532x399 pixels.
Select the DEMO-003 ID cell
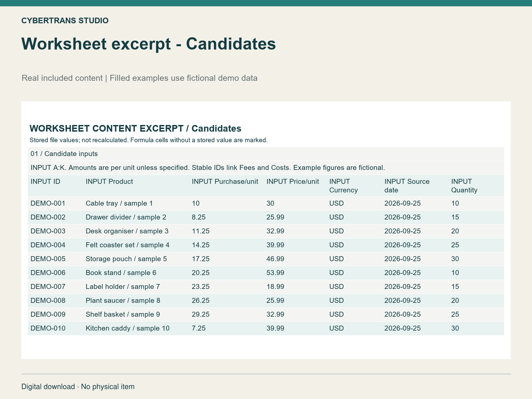pos(48,231)
